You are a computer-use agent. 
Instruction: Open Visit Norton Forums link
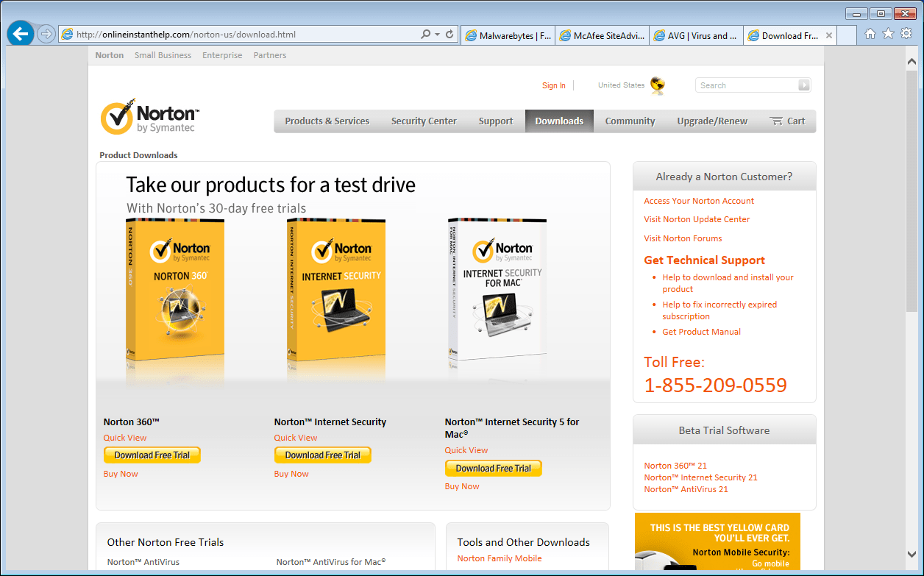(683, 238)
